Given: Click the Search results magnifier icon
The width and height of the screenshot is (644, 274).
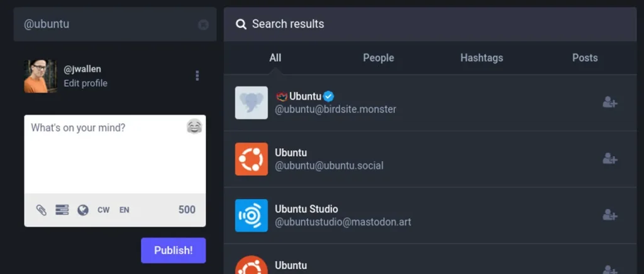Looking at the screenshot, I should click(x=241, y=25).
